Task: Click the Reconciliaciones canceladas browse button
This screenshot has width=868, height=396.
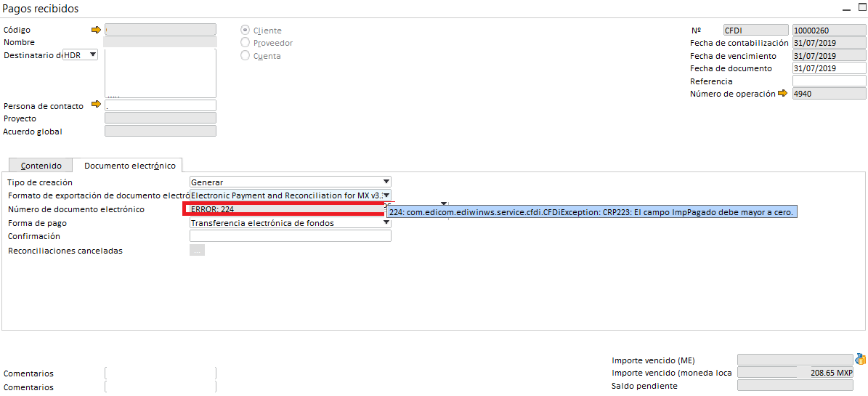Action: [x=197, y=251]
